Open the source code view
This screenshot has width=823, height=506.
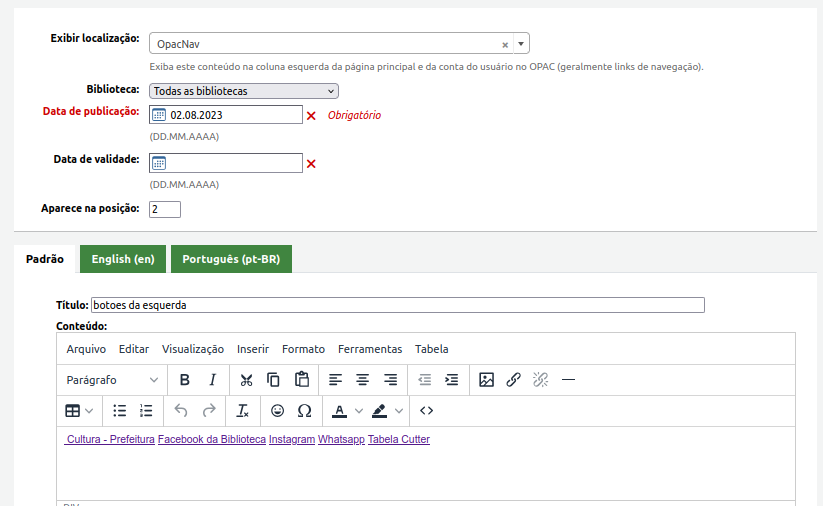[426, 410]
